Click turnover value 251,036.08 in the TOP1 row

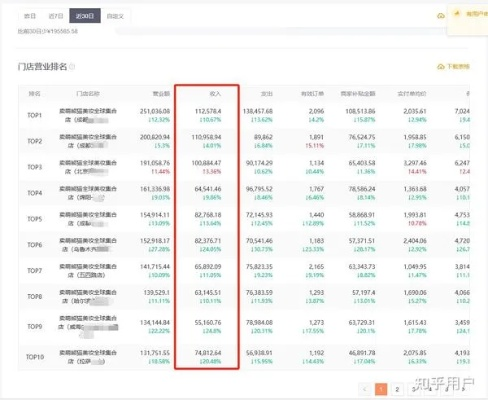155,111
